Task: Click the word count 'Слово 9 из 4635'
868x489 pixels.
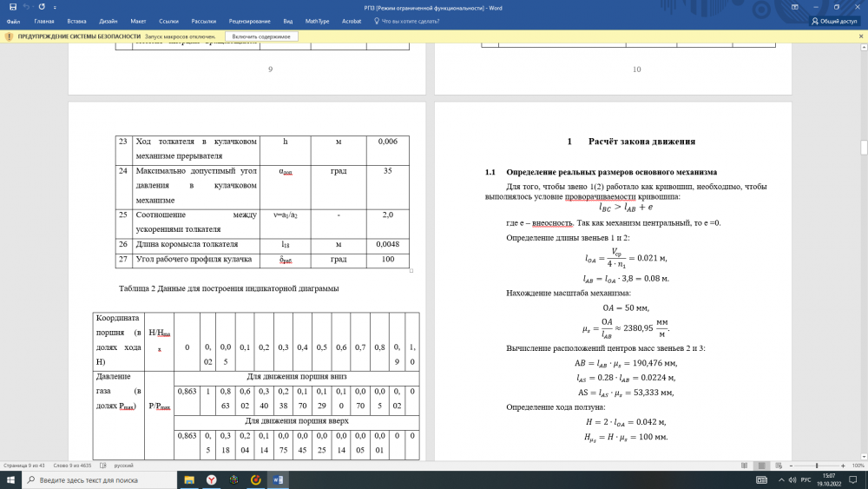Action: pos(74,465)
